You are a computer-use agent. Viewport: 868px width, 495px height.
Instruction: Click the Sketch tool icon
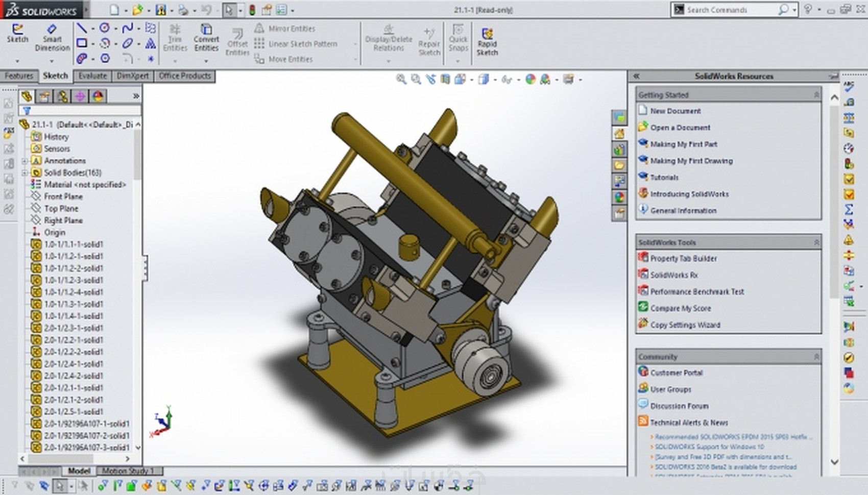(x=17, y=34)
